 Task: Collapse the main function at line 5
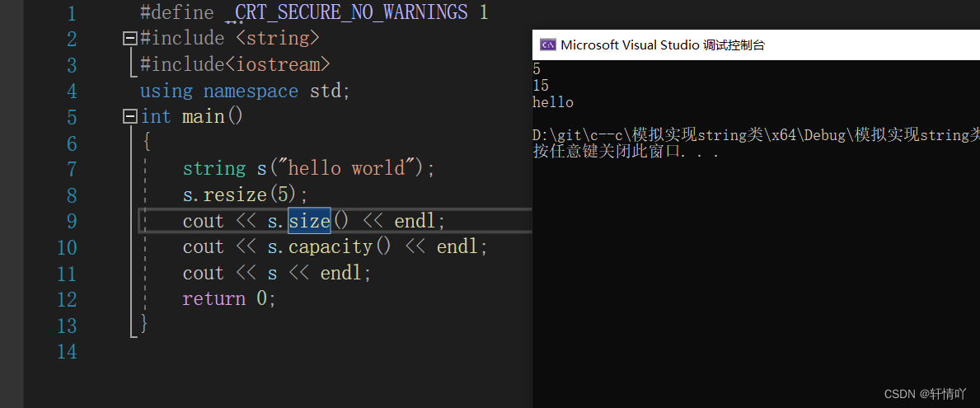130,117
